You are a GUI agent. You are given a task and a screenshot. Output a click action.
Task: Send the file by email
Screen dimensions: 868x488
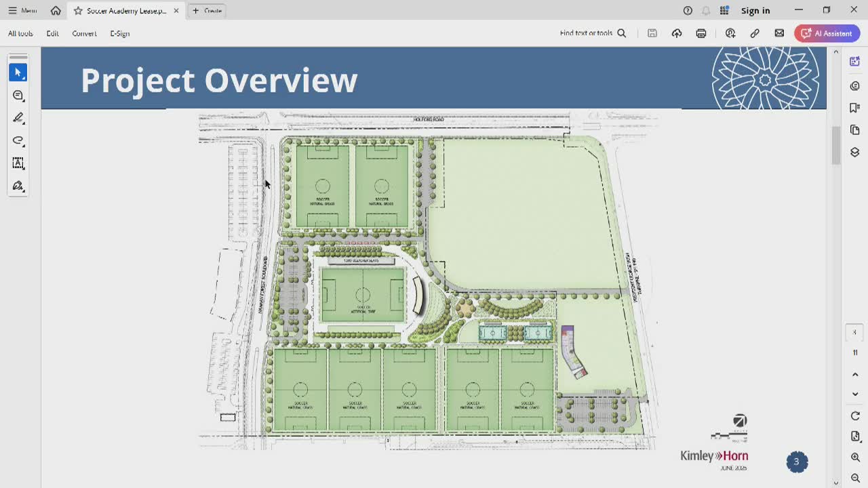(x=779, y=33)
